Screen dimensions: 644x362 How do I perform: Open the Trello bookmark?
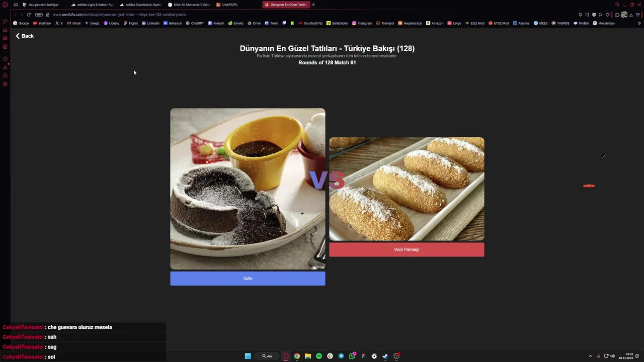point(271,23)
